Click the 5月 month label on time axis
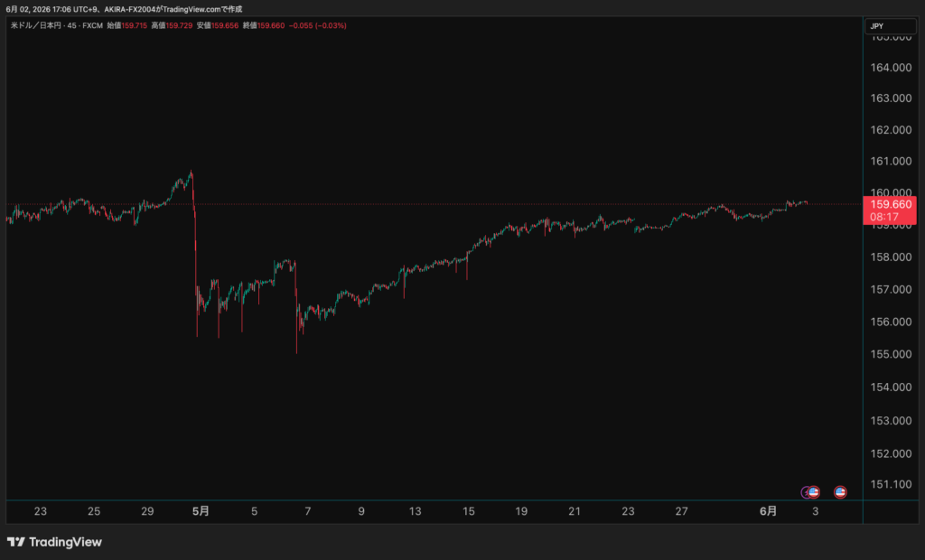This screenshot has height=560, width=925. (201, 511)
